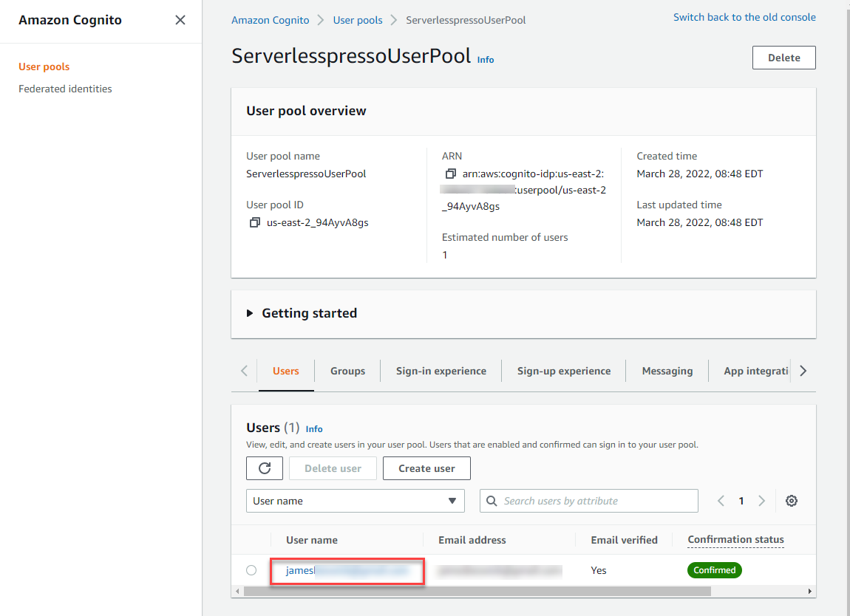Open the Sign-in experience tab

[x=441, y=371]
